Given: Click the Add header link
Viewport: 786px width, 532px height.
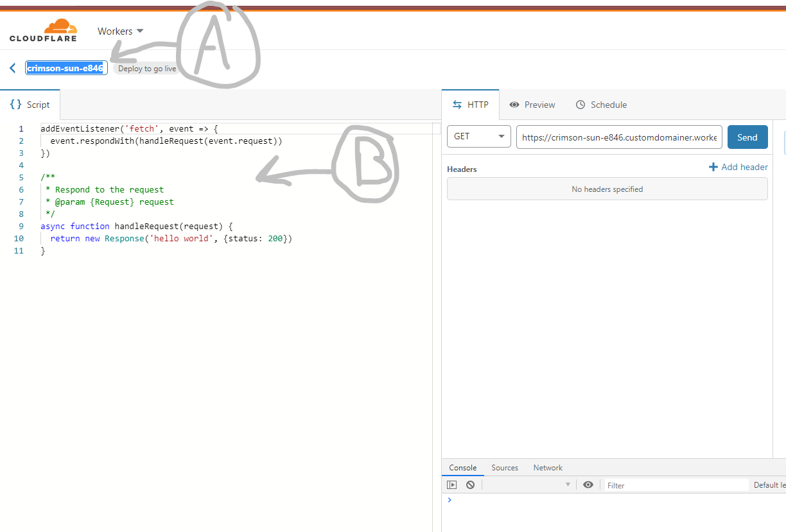Looking at the screenshot, I should point(738,167).
